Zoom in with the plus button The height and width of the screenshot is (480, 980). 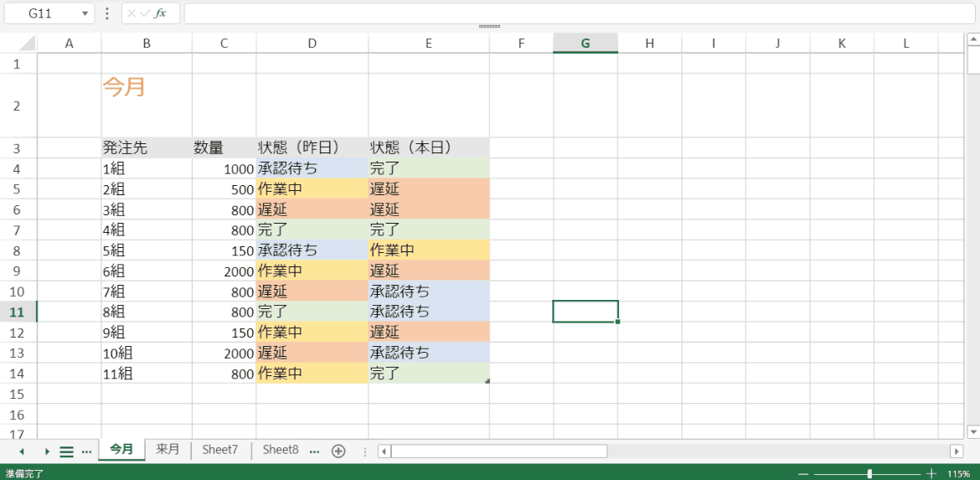click(x=931, y=474)
